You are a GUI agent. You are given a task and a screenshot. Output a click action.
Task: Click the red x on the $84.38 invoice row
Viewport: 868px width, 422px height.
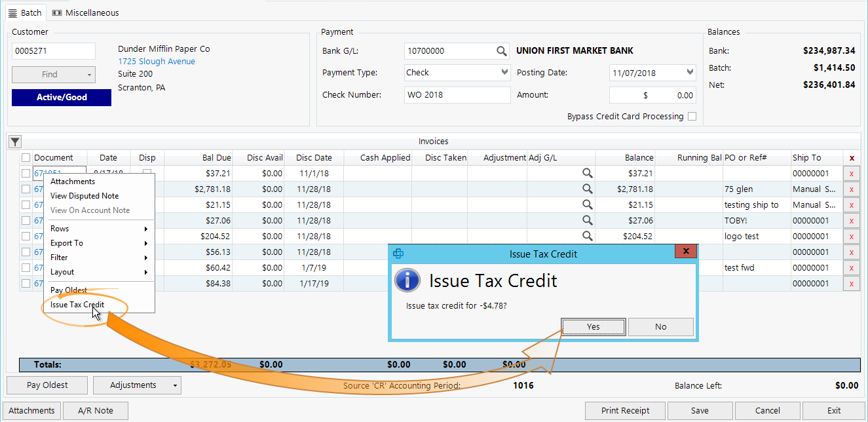pyautogui.click(x=852, y=283)
